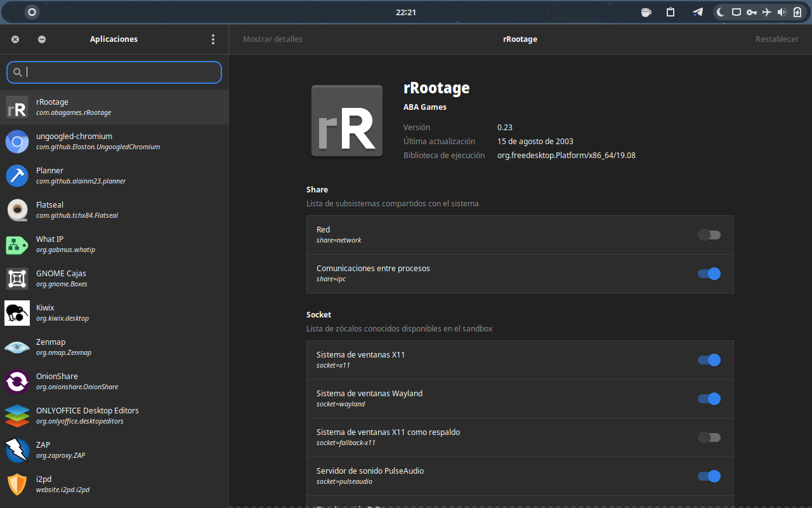Open the three-dot menu in Aplicaciones header

213,39
